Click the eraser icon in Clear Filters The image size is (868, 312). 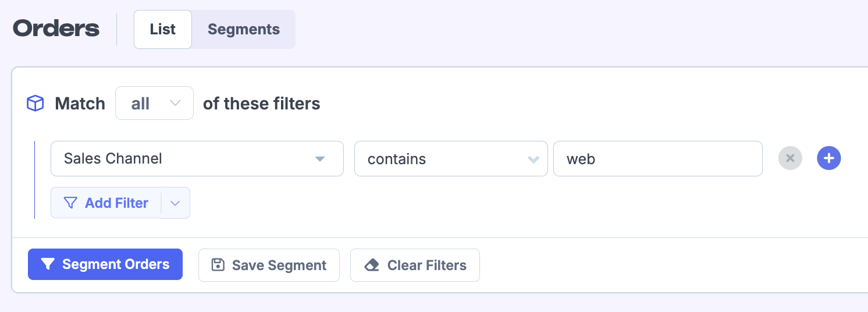(372, 265)
